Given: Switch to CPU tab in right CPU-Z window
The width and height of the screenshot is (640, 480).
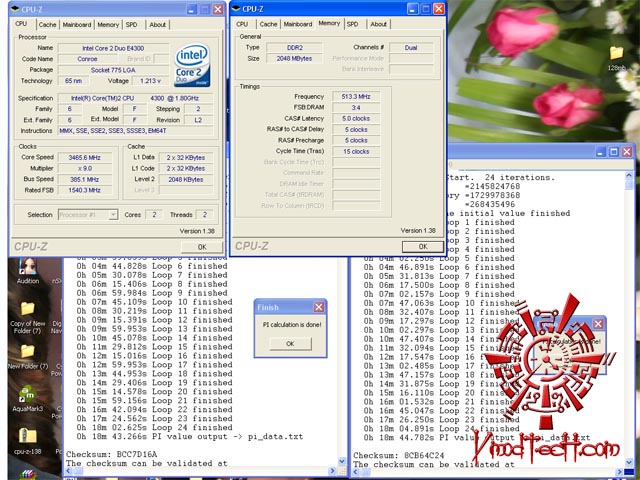Looking at the screenshot, I should tap(242, 24).
